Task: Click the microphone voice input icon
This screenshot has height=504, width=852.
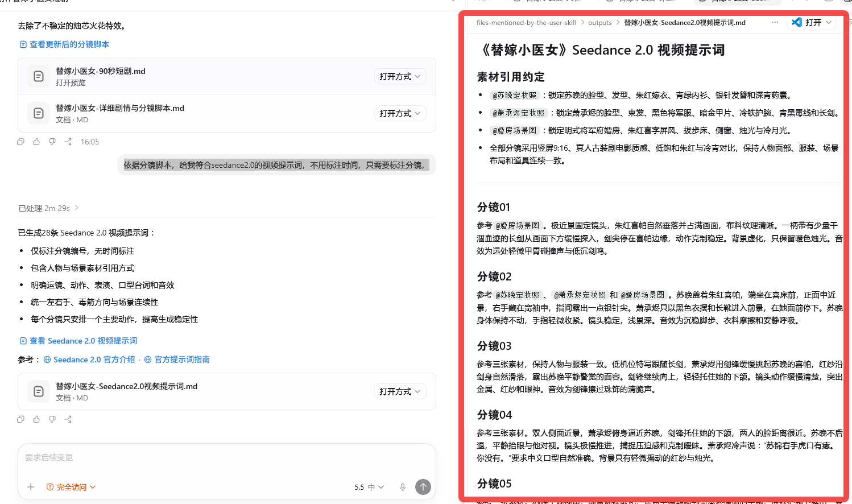Action: coord(403,487)
